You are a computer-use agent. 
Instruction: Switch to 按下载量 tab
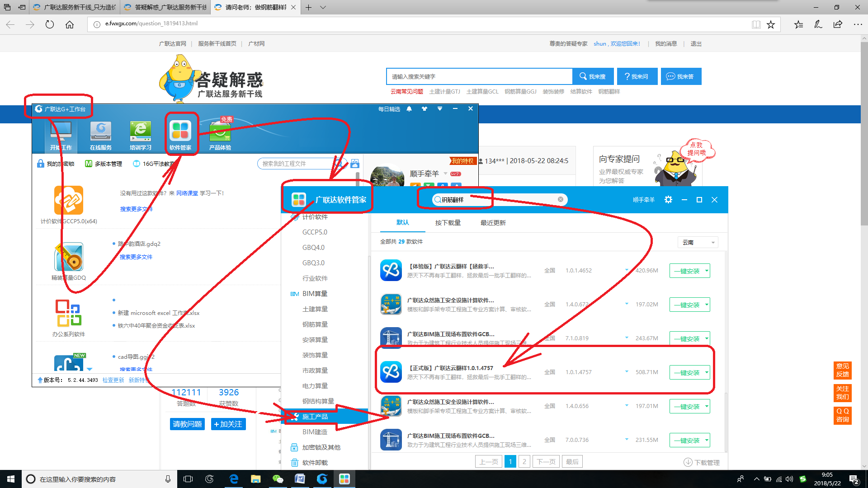pos(448,223)
